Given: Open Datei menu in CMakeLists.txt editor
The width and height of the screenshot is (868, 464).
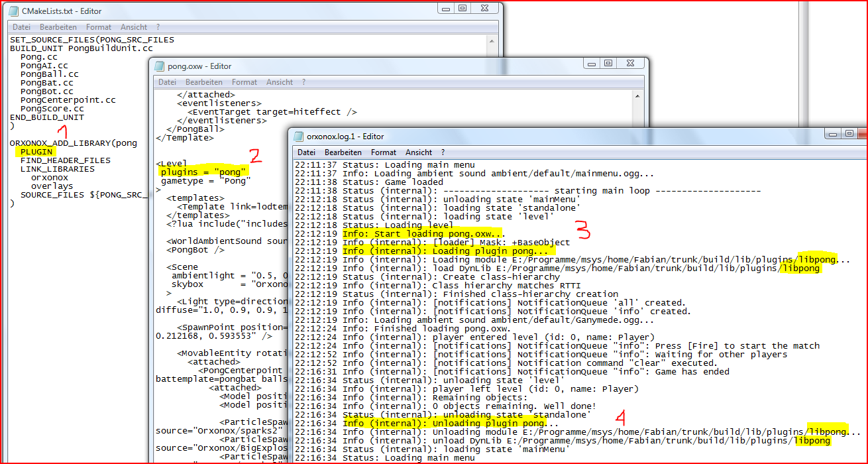Looking at the screenshot, I should click(x=21, y=27).
